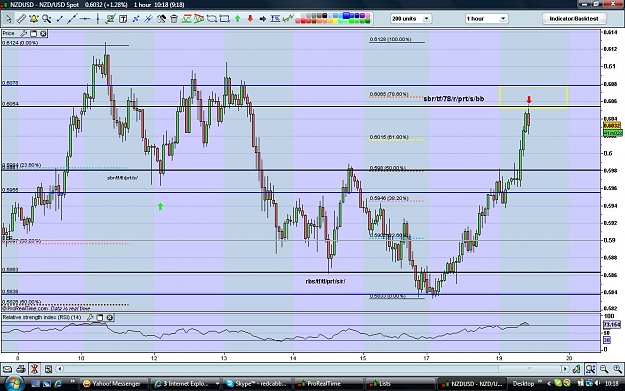Screen dimensions: 625x391
Task: Open the 1 hour timeframe dropdown
Action: pos(486,19)
